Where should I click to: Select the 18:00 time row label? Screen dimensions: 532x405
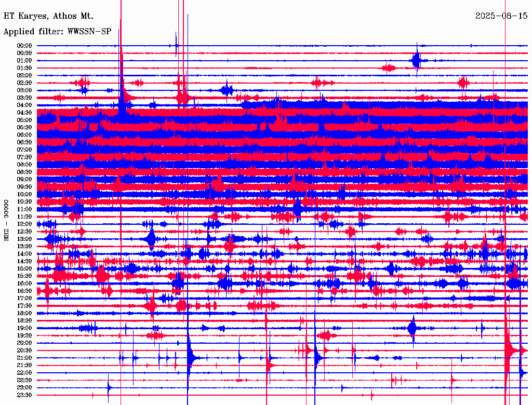coord(24,313)
